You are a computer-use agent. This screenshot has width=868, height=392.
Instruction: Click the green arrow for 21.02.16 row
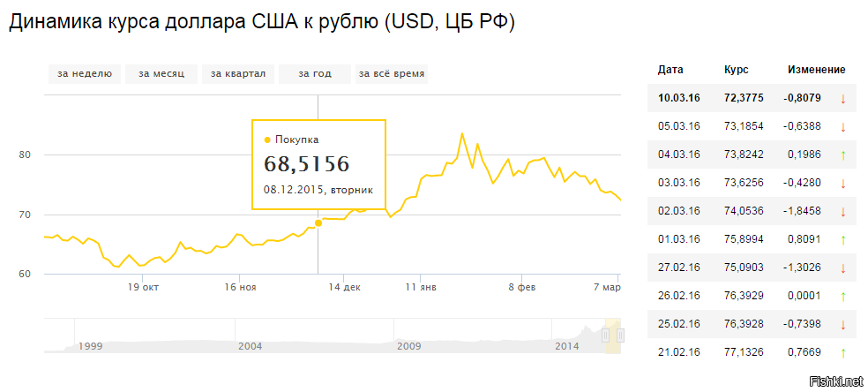[843, 352]
